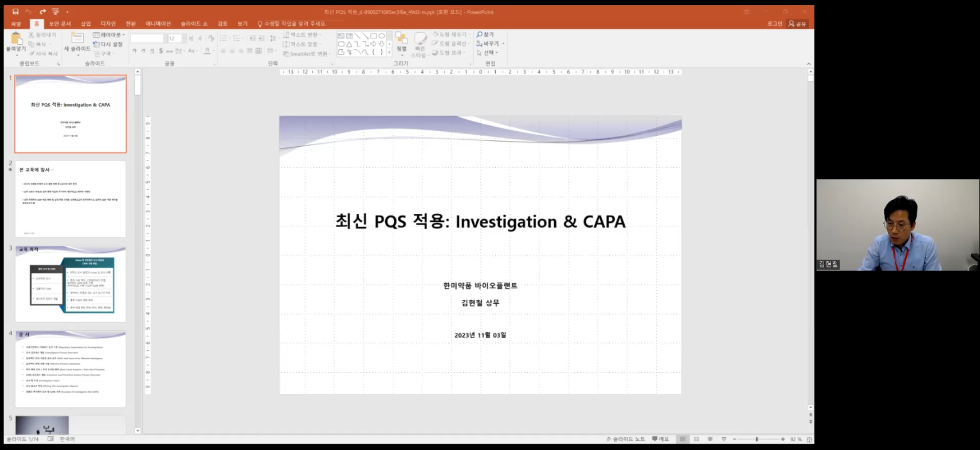Viewport: 980px width, 450px height.
Task: Click the zoom in plus button
Action: [x=783, y=439]
